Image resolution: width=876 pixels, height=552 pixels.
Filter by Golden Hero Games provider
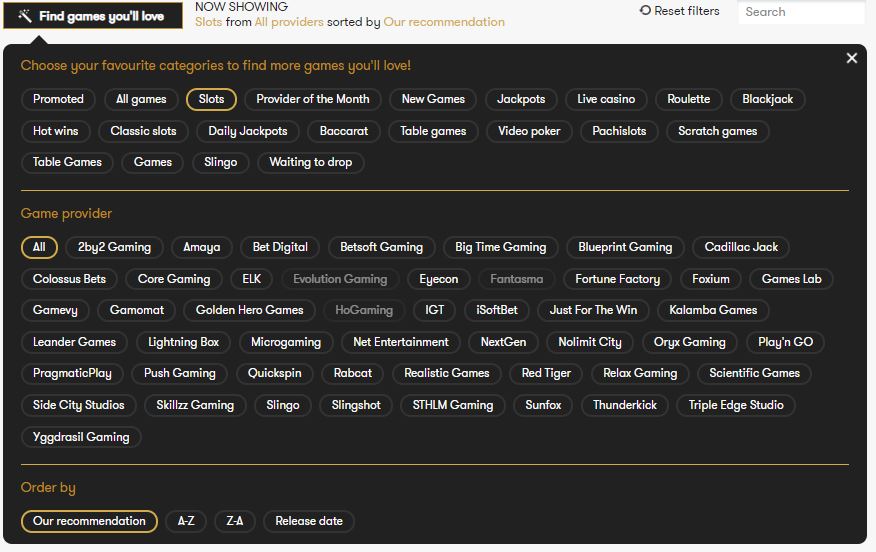tap(249, 310)
